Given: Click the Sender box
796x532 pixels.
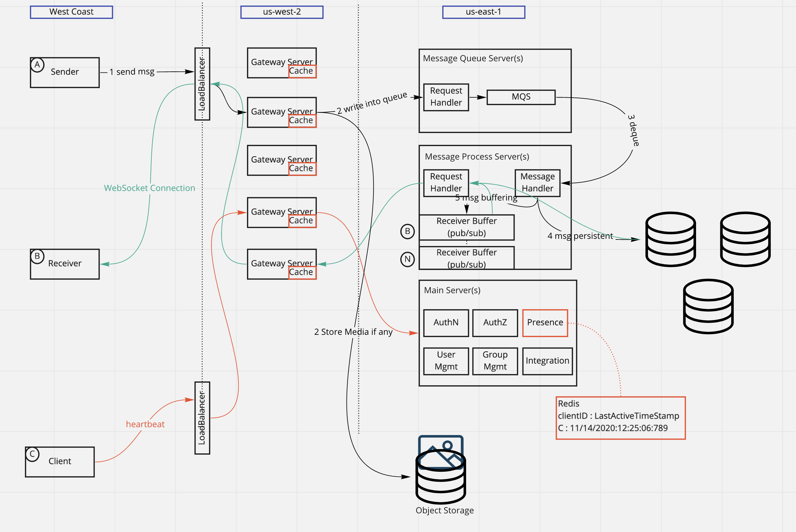Looking at the screenshot, I should pyautogui.click(x=65, y=72).
